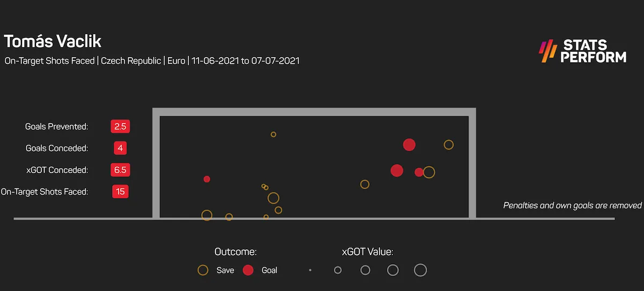
Task: Click the Goals Prevented label text
Action: coord(56,126)
